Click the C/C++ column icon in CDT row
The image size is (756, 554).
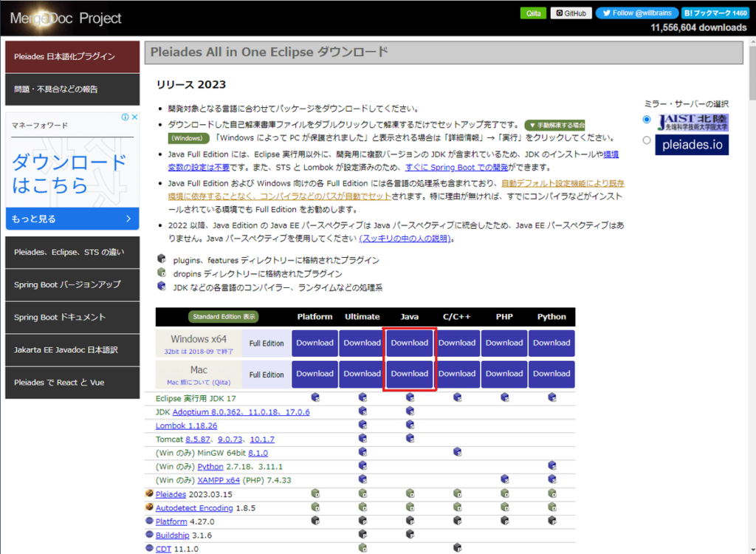click(457, 548)
